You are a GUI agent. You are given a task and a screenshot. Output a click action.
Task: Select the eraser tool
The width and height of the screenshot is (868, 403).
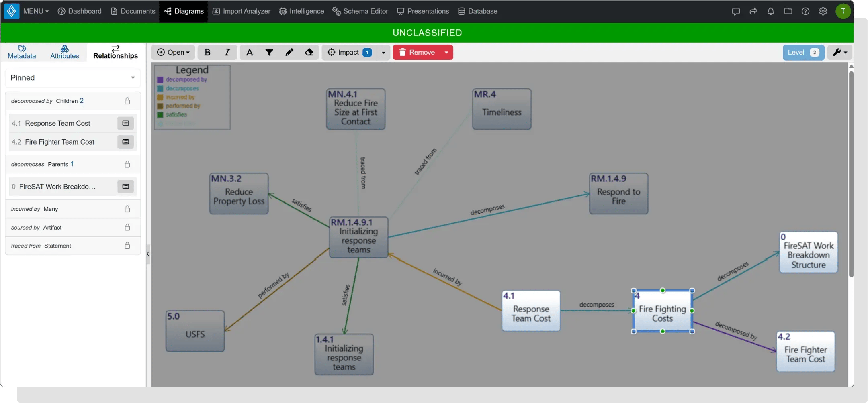pyautogui.click(x=309, y=52)
